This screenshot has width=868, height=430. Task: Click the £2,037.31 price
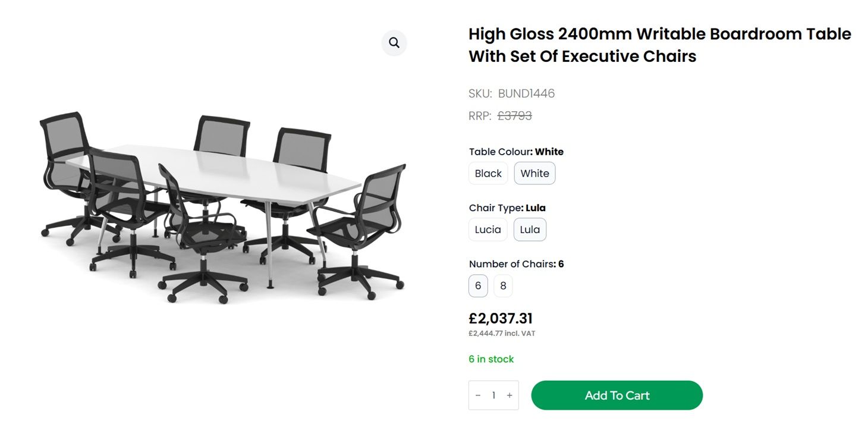501,319
